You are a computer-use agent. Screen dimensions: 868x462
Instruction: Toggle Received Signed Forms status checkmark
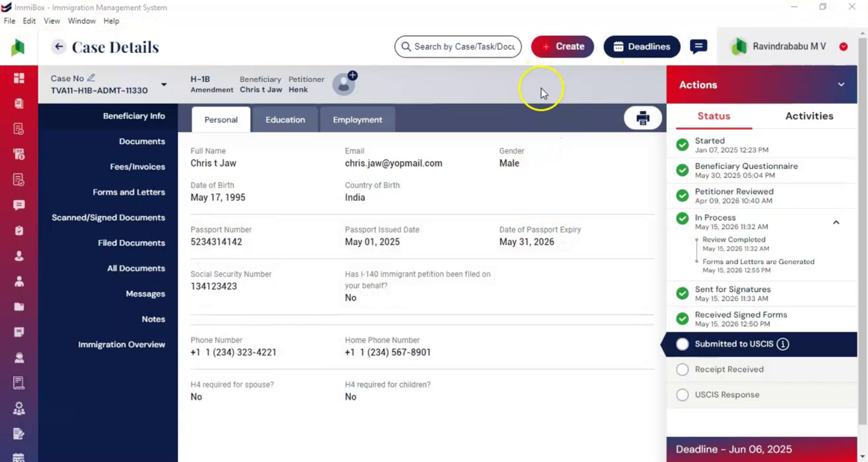coord(682,318)
